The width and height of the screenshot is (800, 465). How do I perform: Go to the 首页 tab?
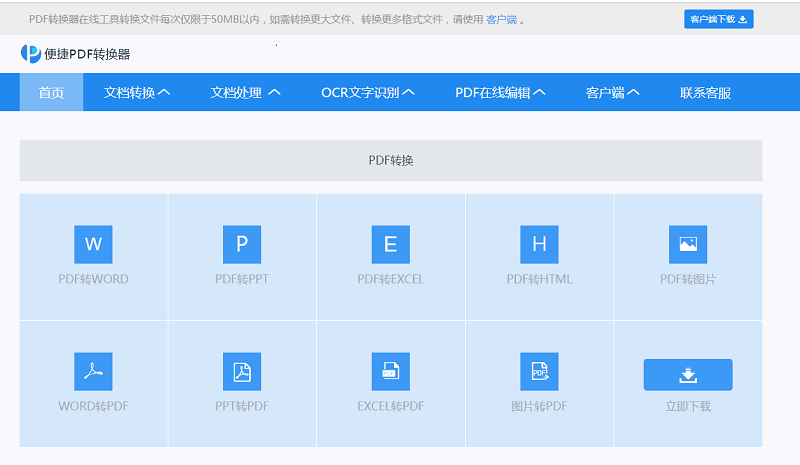coord(51,92)
